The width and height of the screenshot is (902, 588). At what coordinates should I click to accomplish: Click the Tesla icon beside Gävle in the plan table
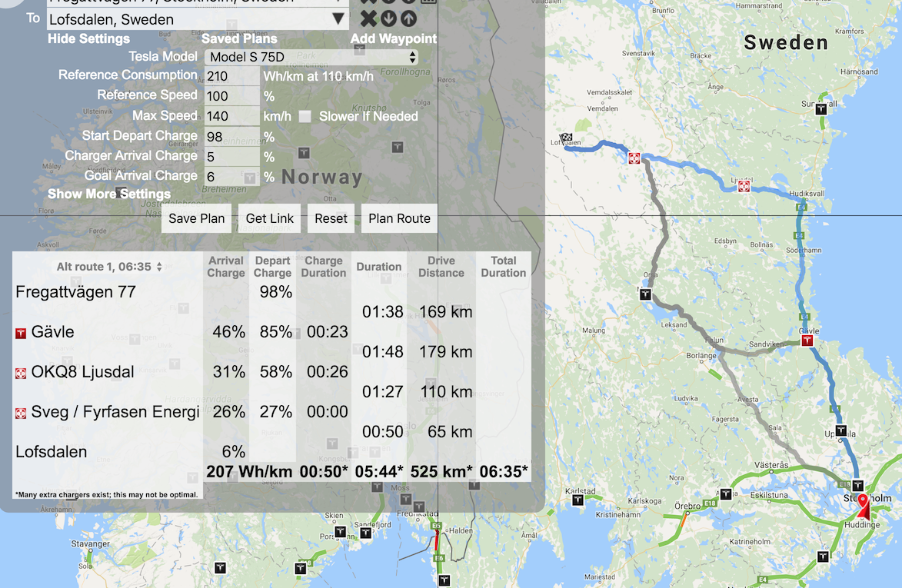click(x=21, y=334)
